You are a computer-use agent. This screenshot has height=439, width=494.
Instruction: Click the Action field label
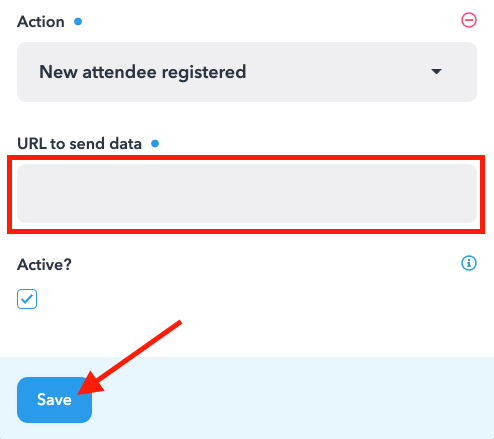[x=41, y=22]
